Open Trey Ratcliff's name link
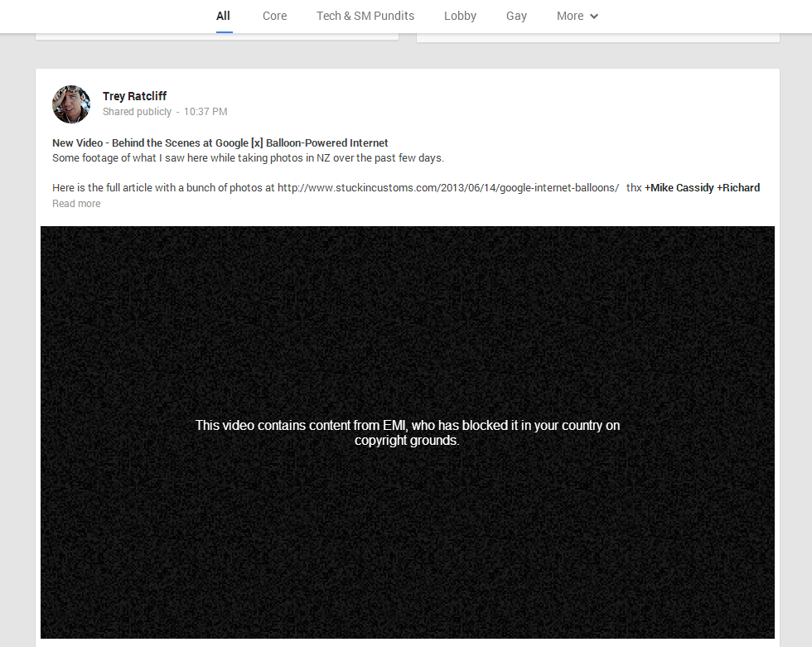This screenshot has height=647, width=812. tap(134, 96)
